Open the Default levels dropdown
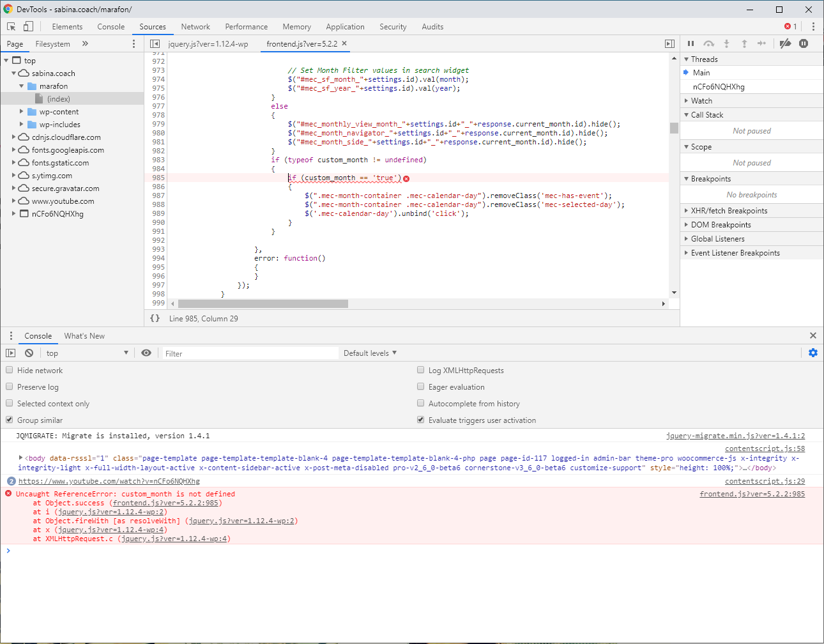Viewport: 824px width, 644px height. click(370, 353)
